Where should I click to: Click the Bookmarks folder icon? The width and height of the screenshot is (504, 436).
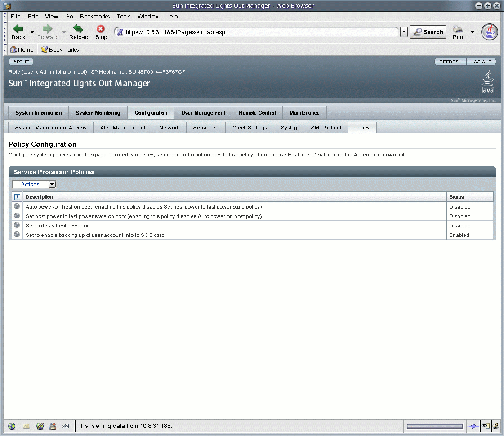[45, 49]
